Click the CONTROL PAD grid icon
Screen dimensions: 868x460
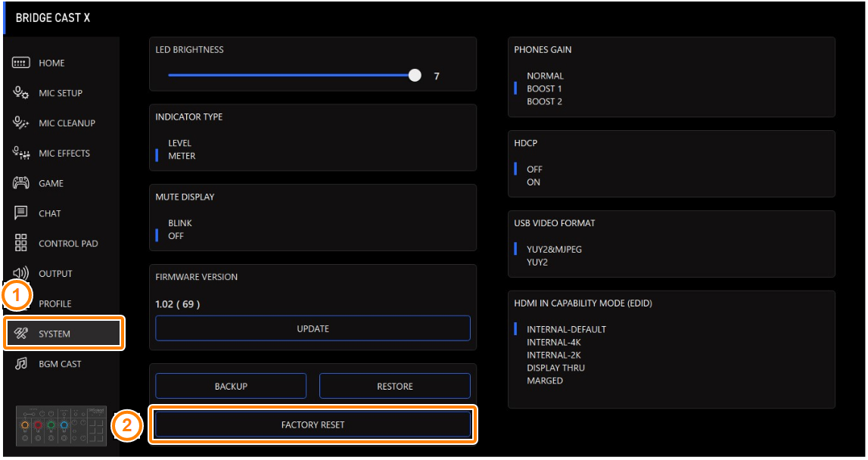pos(21,243)
